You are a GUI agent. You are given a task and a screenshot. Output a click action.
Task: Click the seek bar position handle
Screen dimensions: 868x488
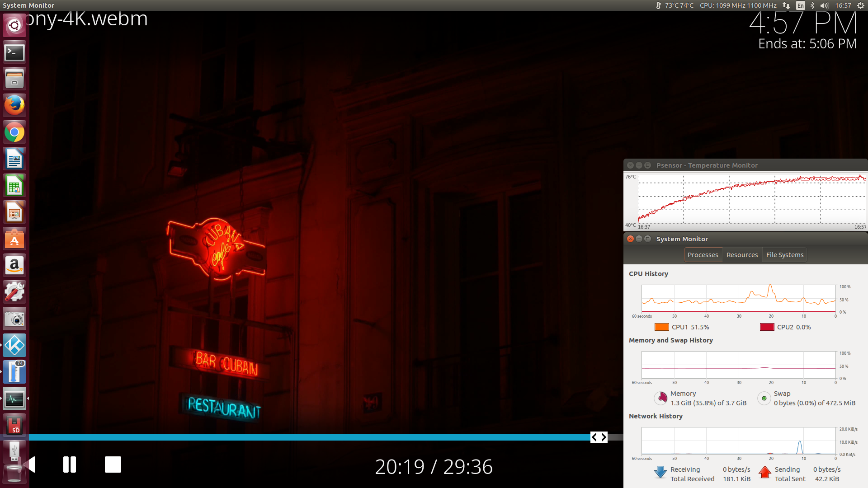coord(599,437)
